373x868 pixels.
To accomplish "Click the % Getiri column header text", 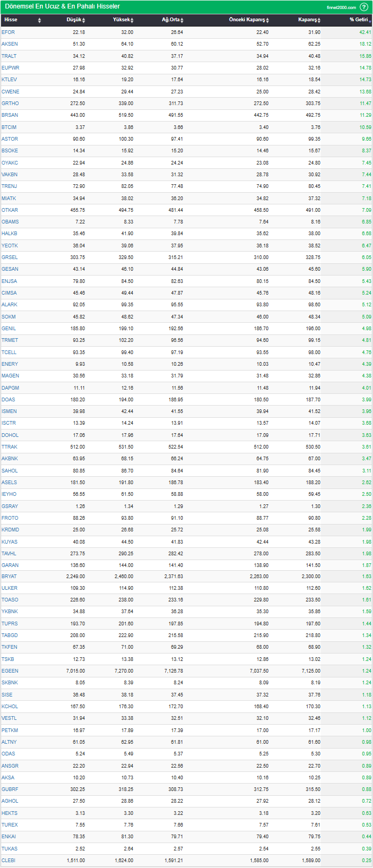I will pos(358,20).
